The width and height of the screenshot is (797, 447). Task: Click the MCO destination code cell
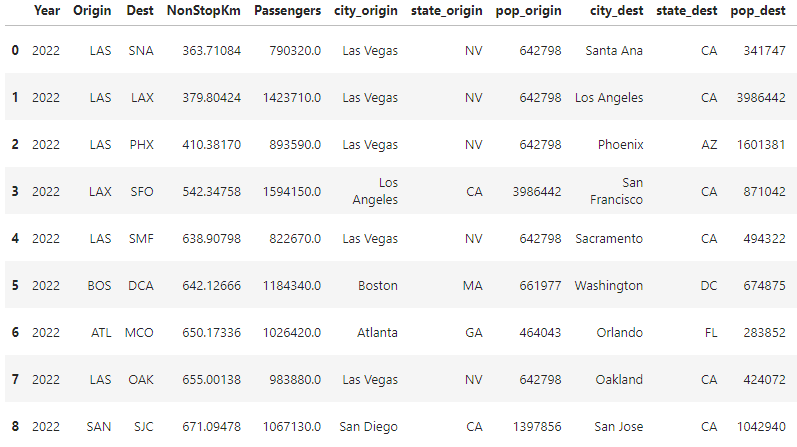139,333
